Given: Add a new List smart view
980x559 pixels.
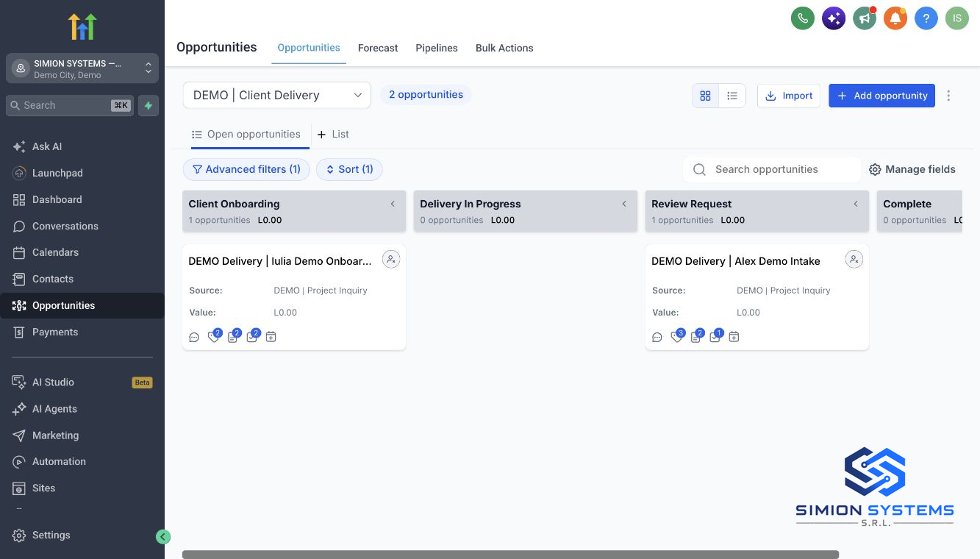Looking at the screenshot, I should 333,134.
